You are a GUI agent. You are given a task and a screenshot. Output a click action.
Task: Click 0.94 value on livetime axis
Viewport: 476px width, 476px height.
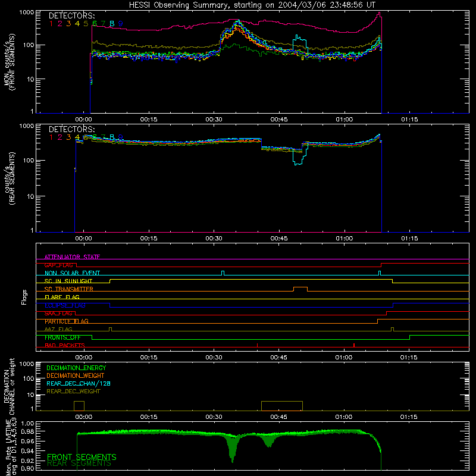27,451
